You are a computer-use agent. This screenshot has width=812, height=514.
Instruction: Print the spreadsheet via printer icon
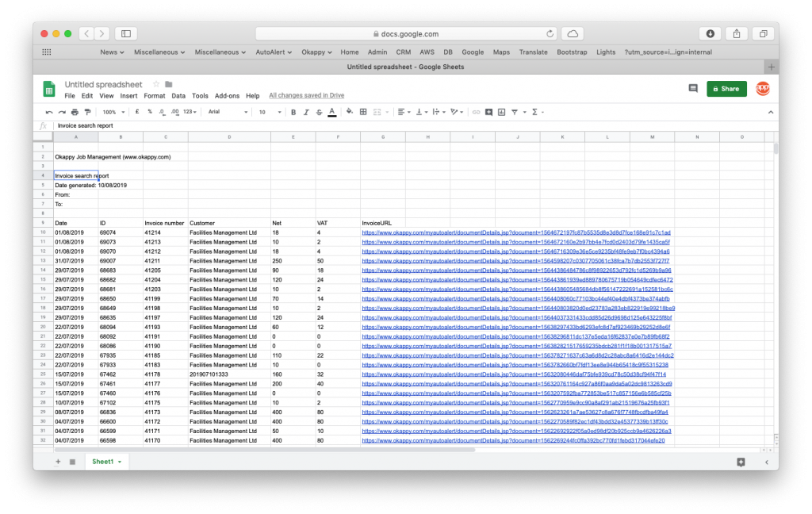point(75,112)
